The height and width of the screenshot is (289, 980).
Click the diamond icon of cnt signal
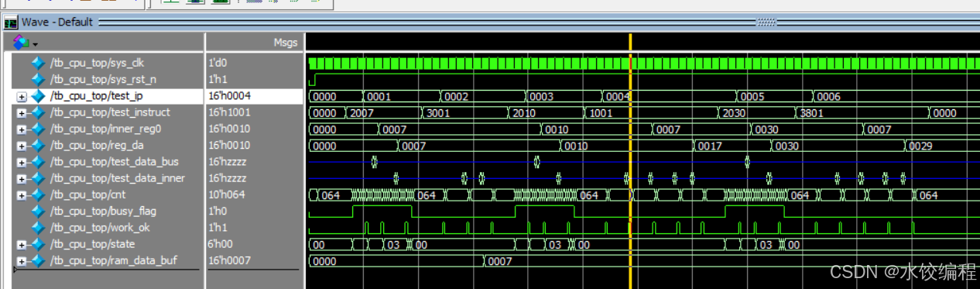coord(38,194)
